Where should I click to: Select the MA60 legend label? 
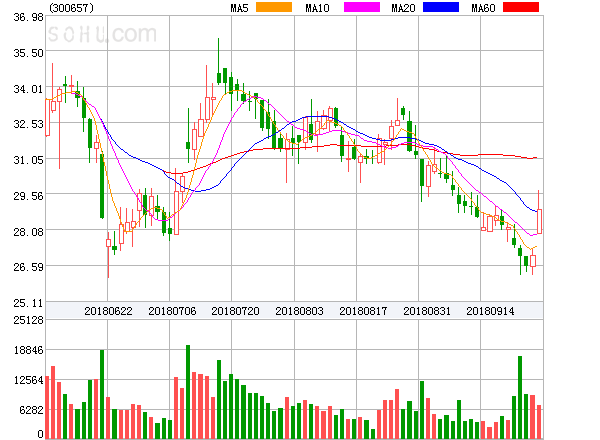point(483,8)
